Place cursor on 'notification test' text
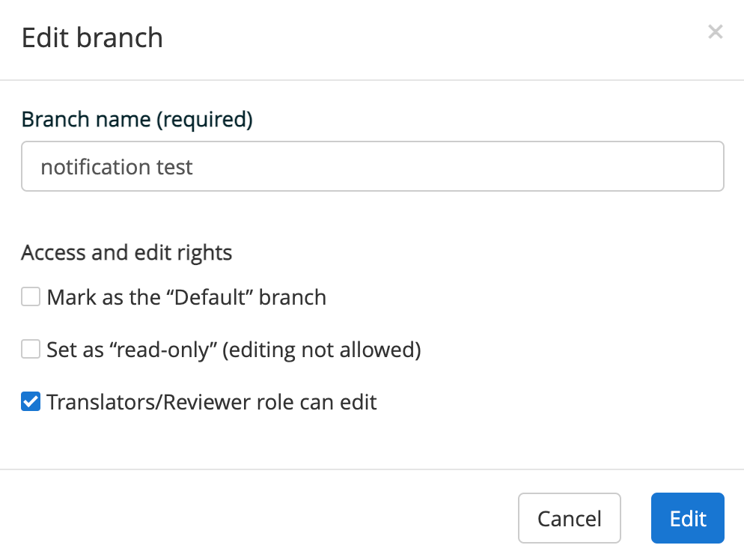This screenshot has height=560, width=744. [x=117, y=167]
